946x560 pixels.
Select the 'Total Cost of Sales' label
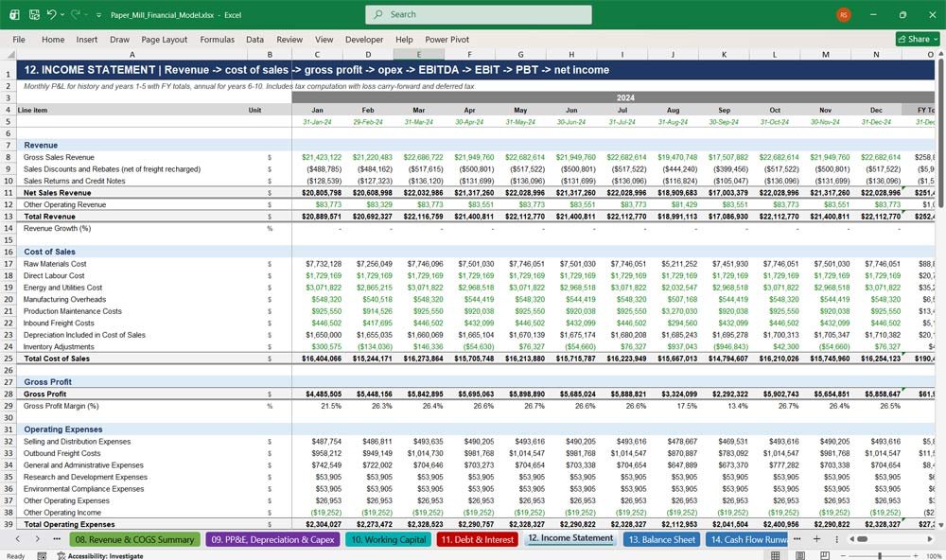tap(57, 359)
